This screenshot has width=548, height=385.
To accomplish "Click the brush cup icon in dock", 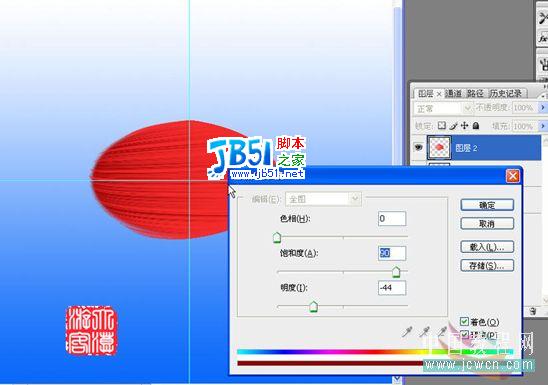I will tap(543, 65).
